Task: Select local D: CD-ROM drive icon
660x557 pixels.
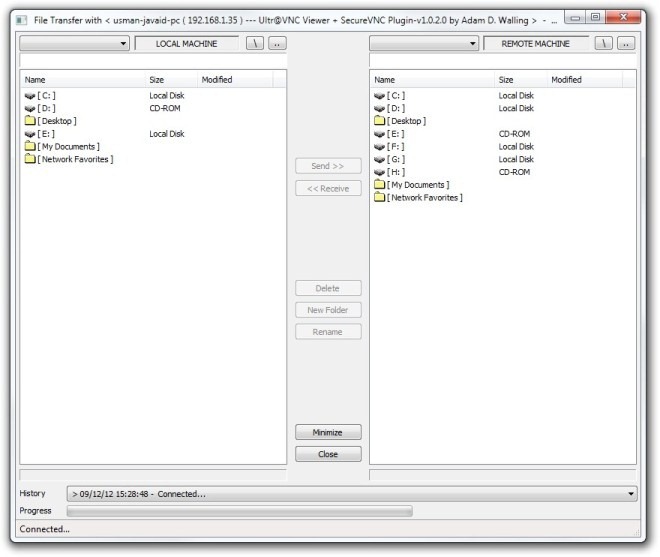Action: click(x=30, y=109)
